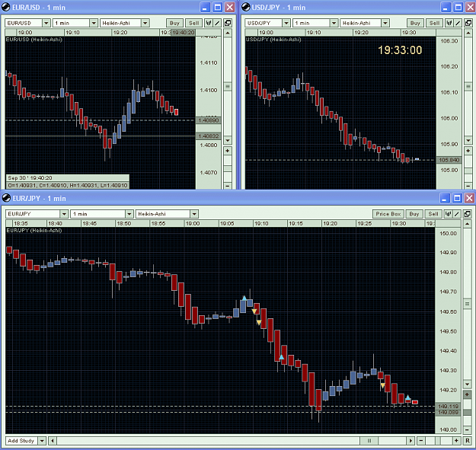
Task: Click the price scale down arrow in USD/JPY window
Action: [x=468, y=141]
